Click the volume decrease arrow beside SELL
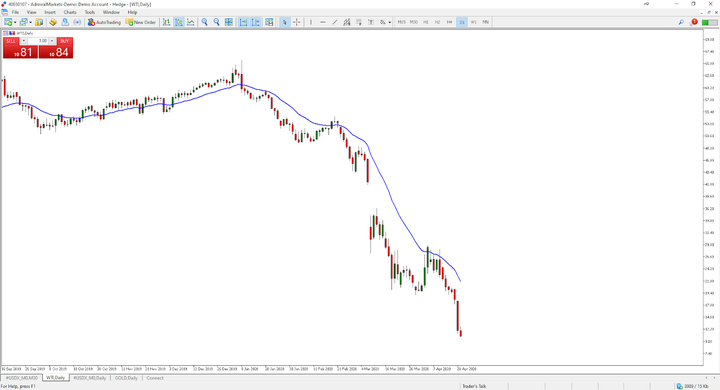The width and height of the screenshot is (720, 390). coord(24,41)
